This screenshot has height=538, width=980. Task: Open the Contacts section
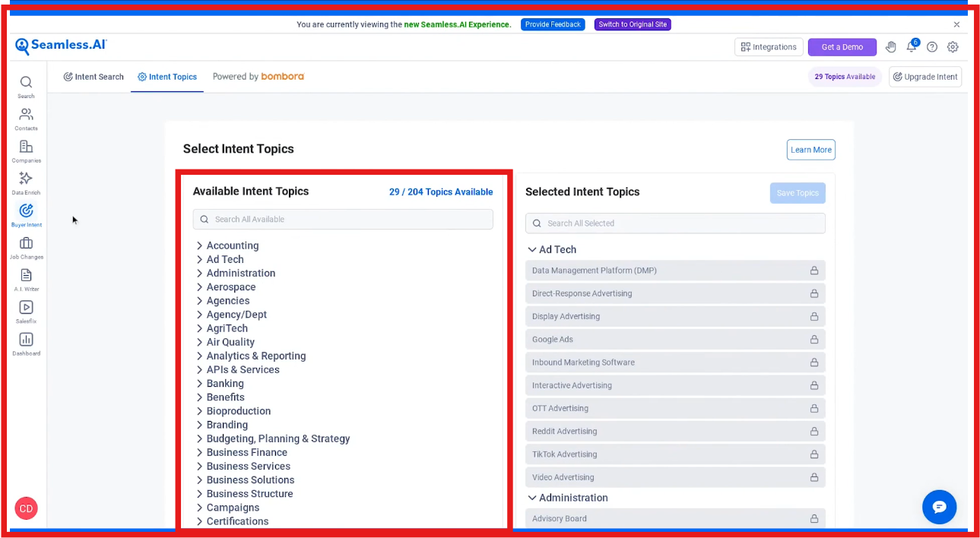[x=26, y=116]
